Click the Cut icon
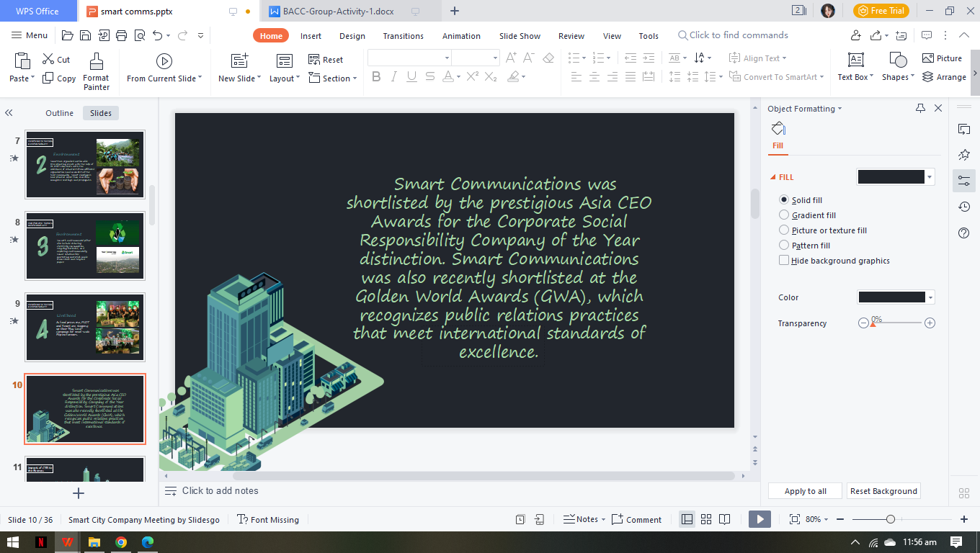 click(x=48, y=59)
